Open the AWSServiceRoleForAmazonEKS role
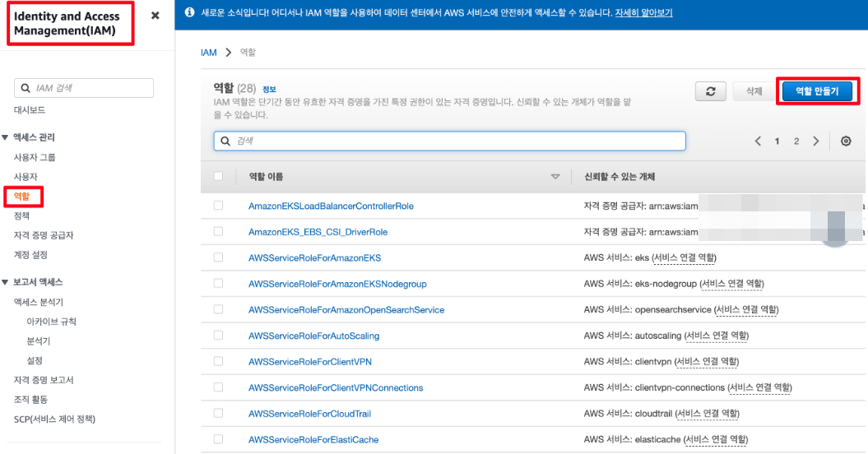The width and height of the screenshot is (868, 454). (314, 258)
